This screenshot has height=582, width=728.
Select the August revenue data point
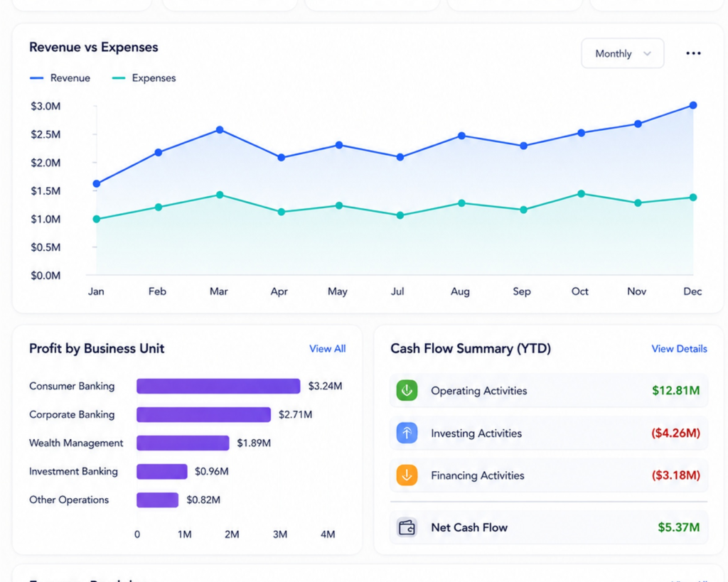(461, 136)
